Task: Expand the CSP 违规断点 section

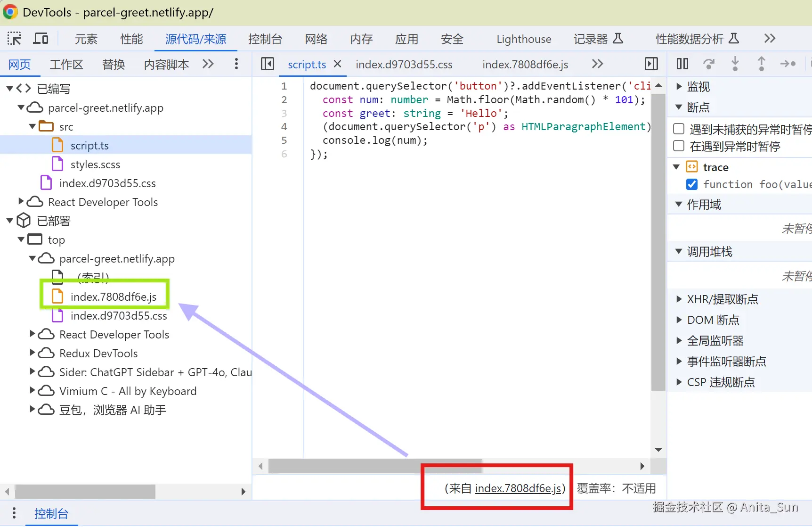Action: click(679, 382)
